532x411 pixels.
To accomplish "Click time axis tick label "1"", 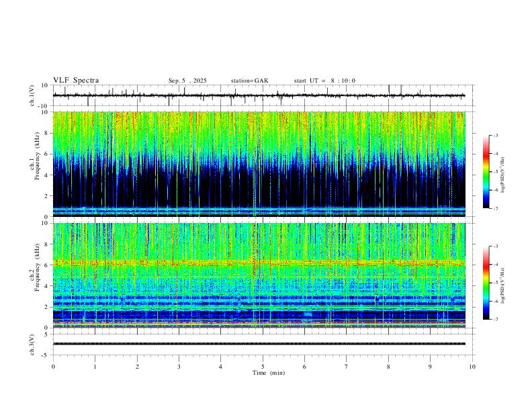I will click(95, 367).
